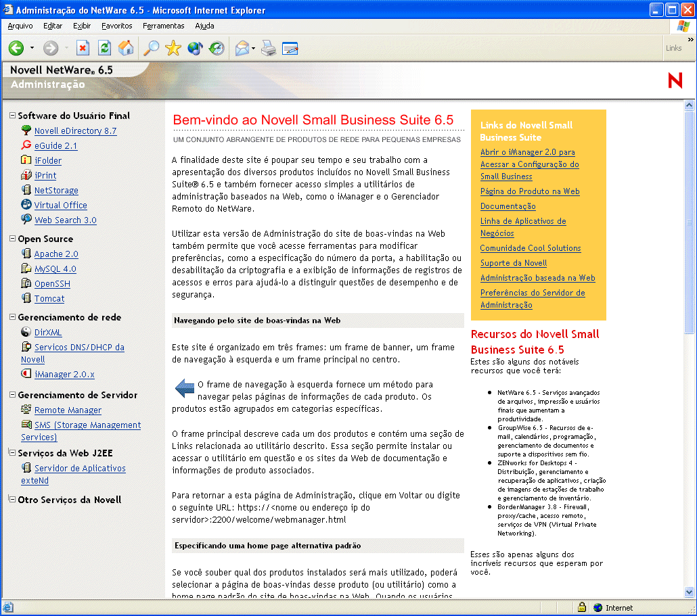Click the red Novell N logo

(675, 80)
